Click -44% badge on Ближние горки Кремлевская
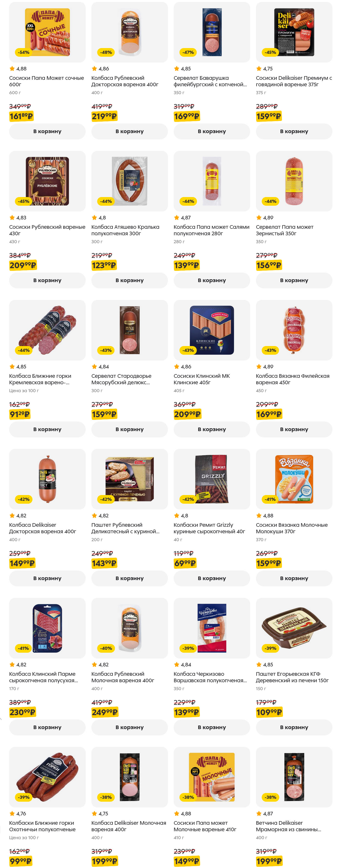The width and height of the screenshot is (337, 868). [24, 350]
